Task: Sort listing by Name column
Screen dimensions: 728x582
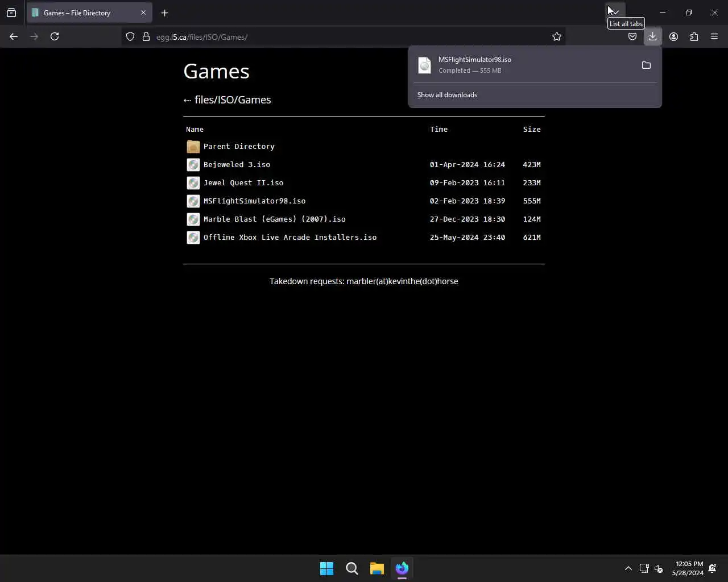Action: pos(195,129)
